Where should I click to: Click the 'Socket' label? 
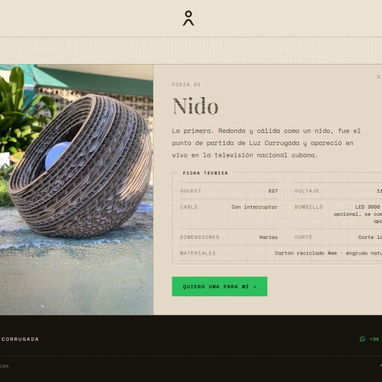pyautogui.click(x=191, y=191)
